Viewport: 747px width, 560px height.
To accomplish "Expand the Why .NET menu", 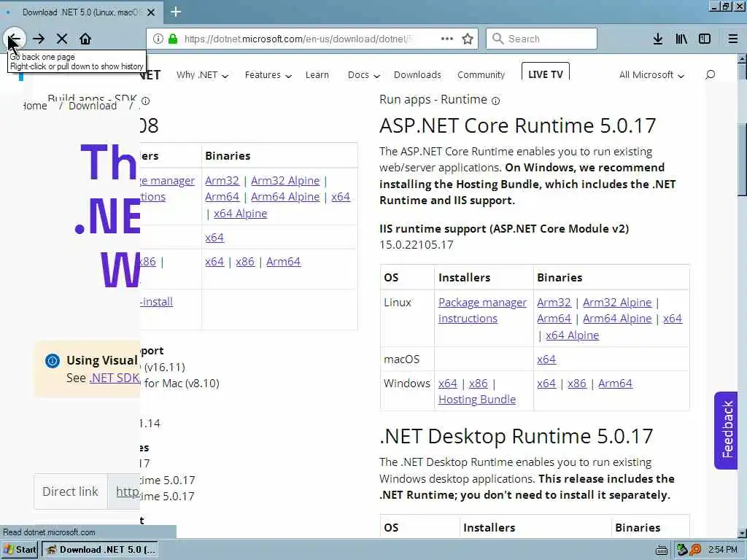I will [x=202, y=75].
